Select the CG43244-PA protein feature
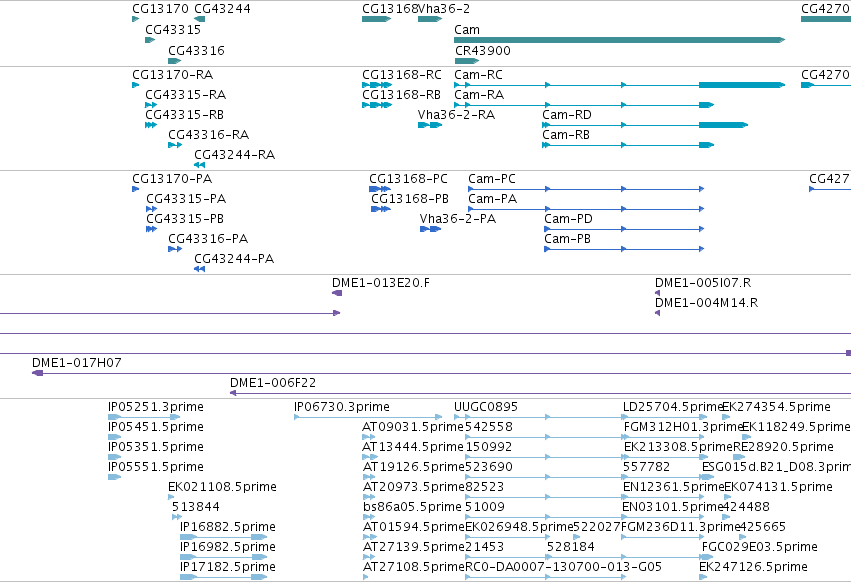Viewport: 851px width, 582px height. (x=199, y=269)
